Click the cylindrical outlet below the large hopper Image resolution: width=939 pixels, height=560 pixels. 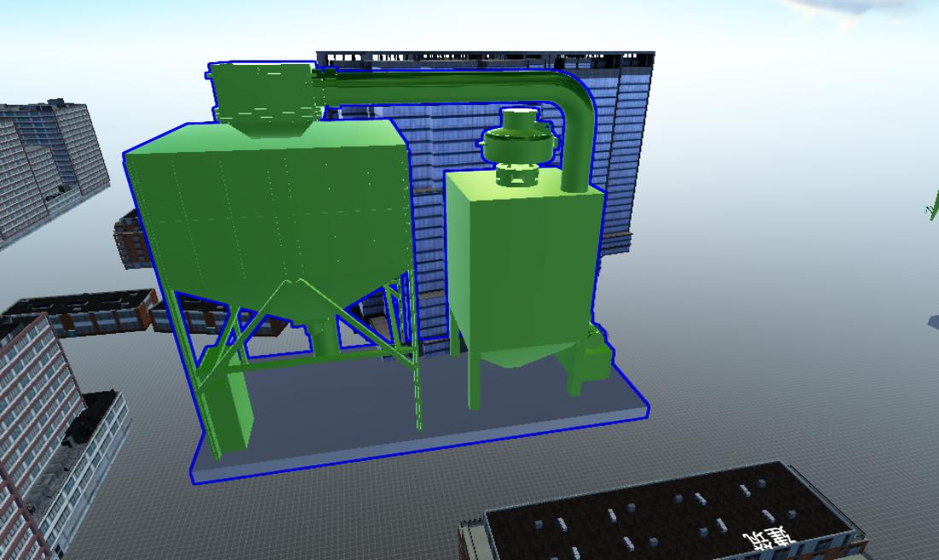pyautogui.click(x=325, y=338)
